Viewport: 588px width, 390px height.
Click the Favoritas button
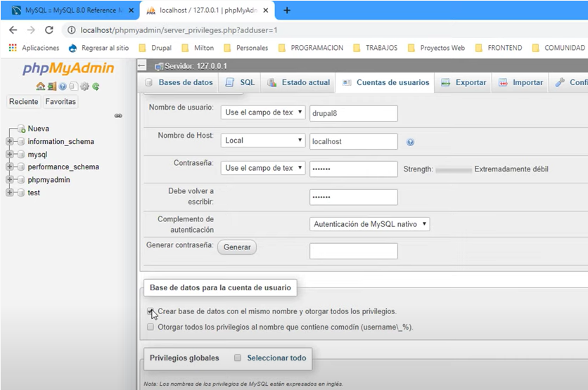pos(60,101)
